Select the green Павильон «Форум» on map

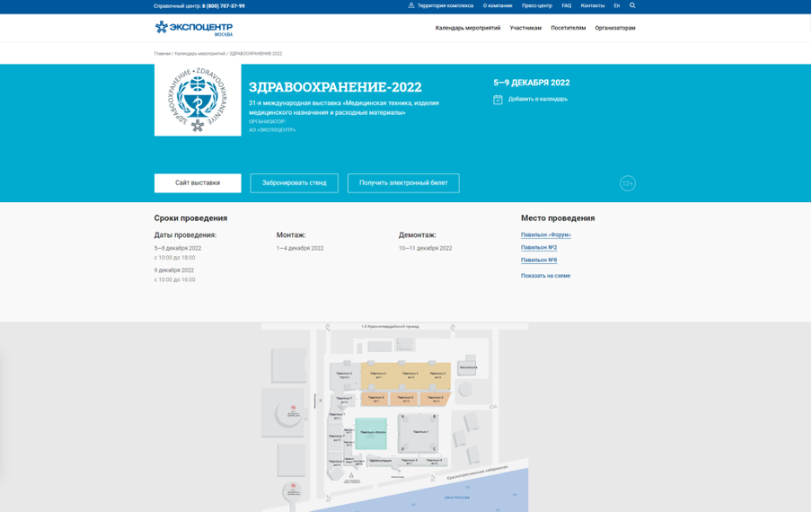[x=371, y=433]
